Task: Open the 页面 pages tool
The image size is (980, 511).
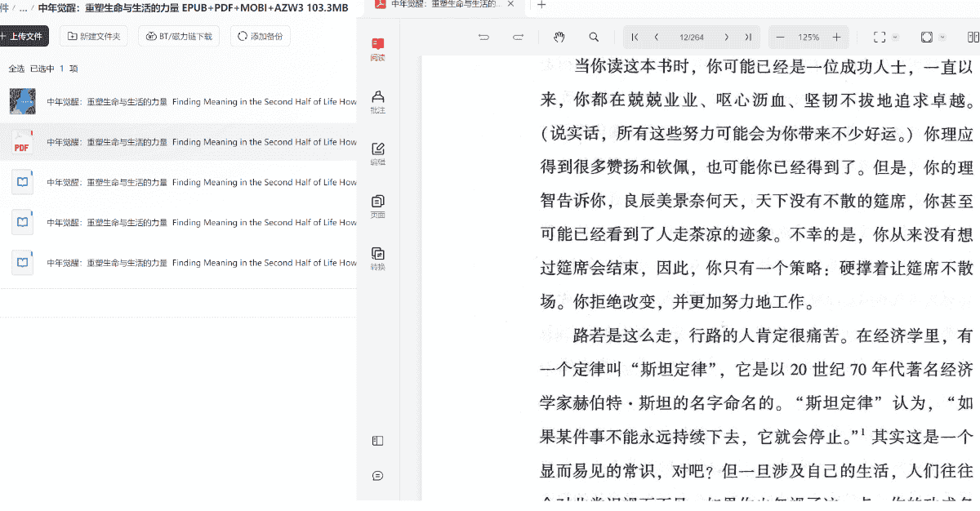Action: point(377,206)
